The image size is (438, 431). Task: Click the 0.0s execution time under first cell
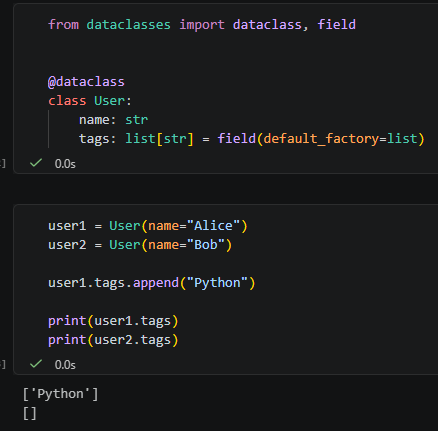point(65,164)
